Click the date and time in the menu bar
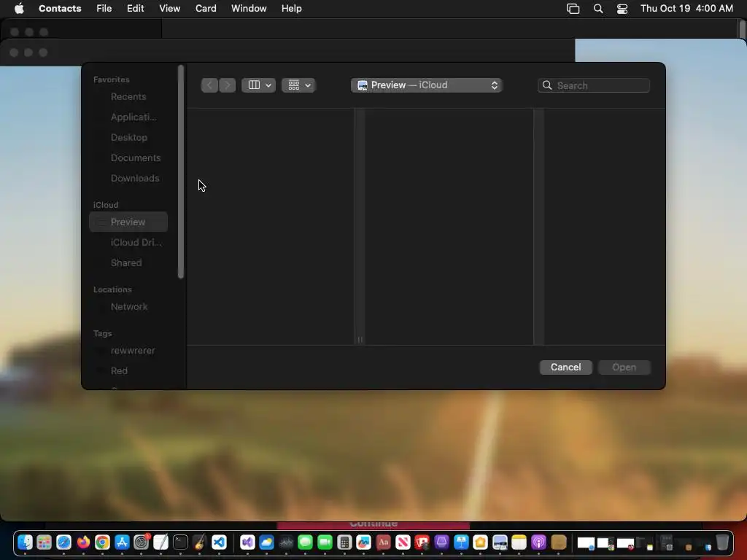747x560 pixels. click(686, 9)
